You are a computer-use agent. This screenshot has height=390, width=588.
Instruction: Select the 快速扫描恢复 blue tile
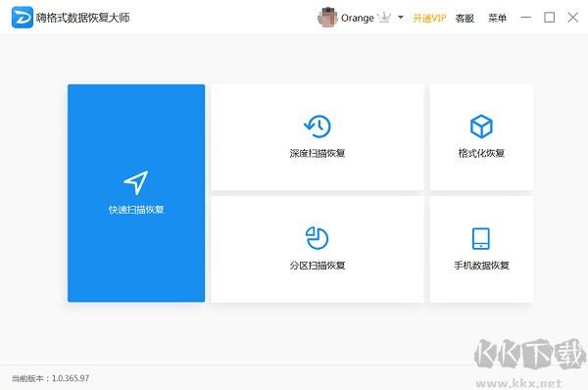[x=136, y=193]
